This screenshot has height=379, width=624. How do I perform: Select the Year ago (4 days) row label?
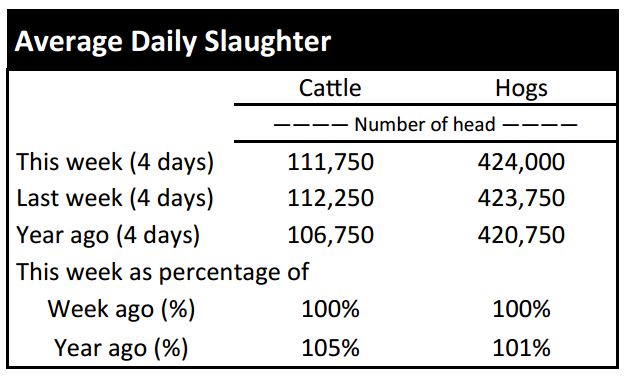pyautogui.click(x=108, y=235)
